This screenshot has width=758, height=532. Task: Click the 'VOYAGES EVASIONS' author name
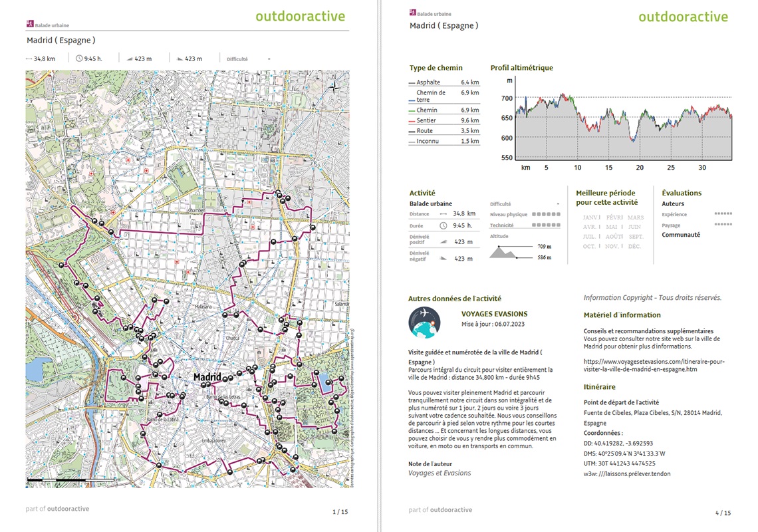pos(494,314)
